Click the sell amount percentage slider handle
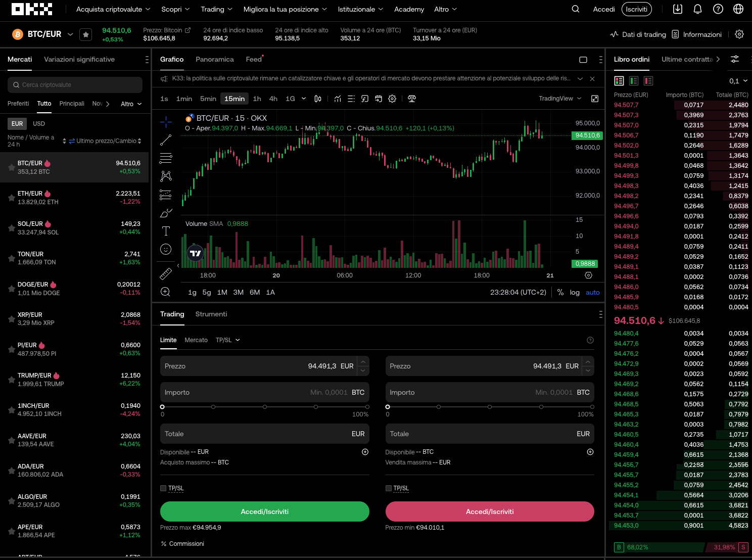This screenshot has width=752, height=560. [388, 407]
